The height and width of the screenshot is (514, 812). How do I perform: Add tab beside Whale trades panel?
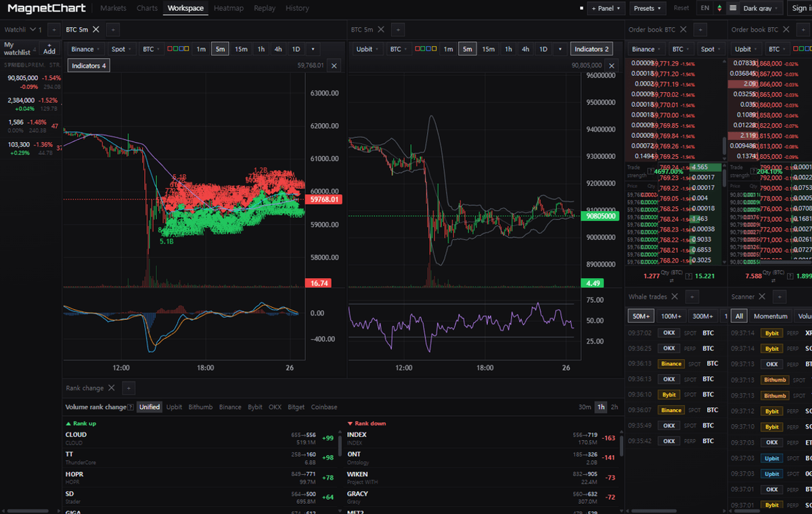[692, 297]
